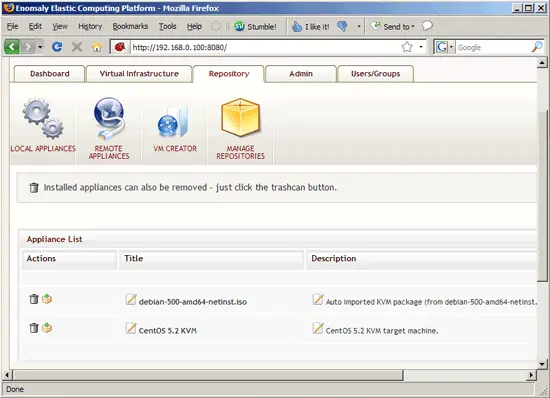The image size is (550, 398).
Task: Open the Local Appliances gears icon
Action: click(x=43, y=118)
